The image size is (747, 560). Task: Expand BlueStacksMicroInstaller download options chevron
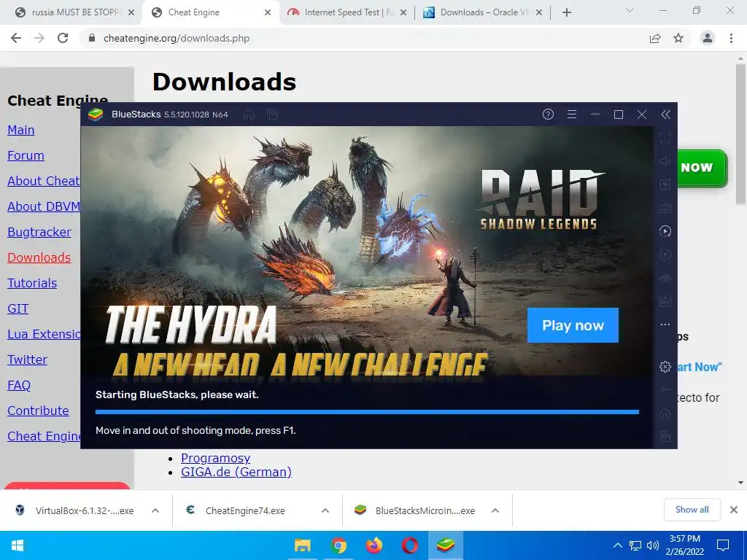coord(495,510)
